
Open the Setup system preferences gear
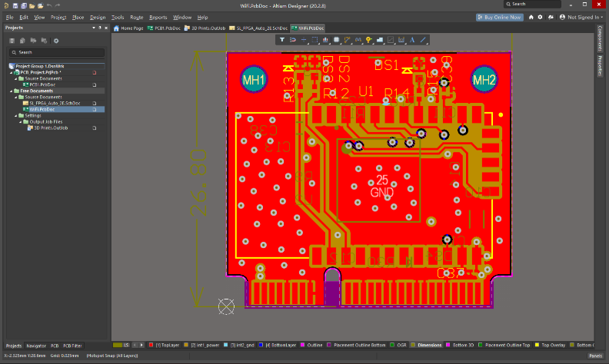(540, 17)
